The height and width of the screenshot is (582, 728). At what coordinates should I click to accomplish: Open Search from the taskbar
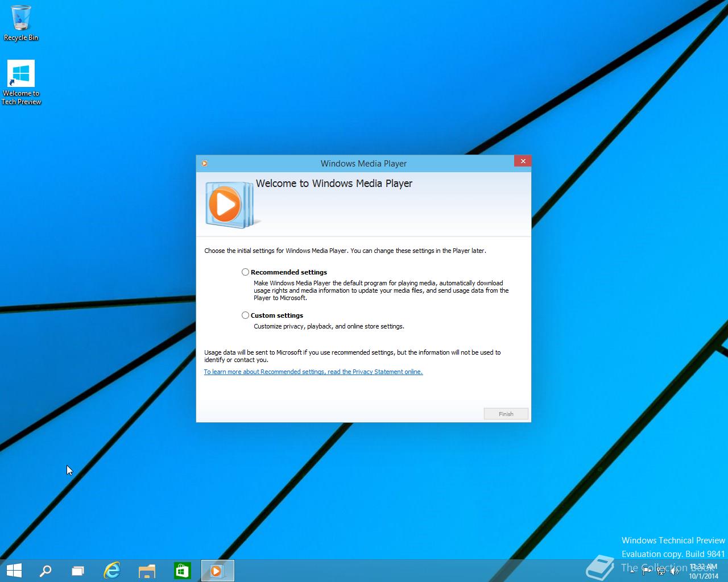click(45, 571)
